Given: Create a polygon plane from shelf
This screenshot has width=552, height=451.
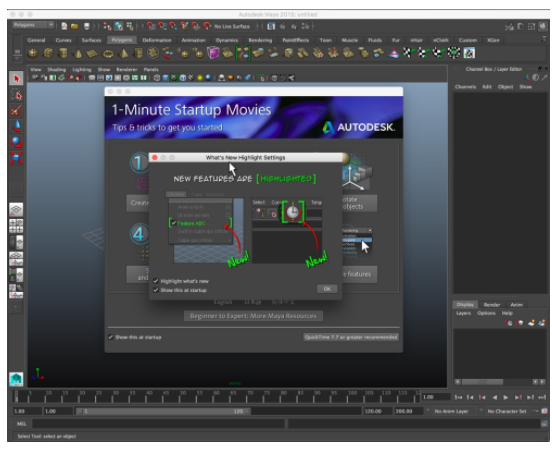Looking at the screenshot, I should tap(93, 53).
